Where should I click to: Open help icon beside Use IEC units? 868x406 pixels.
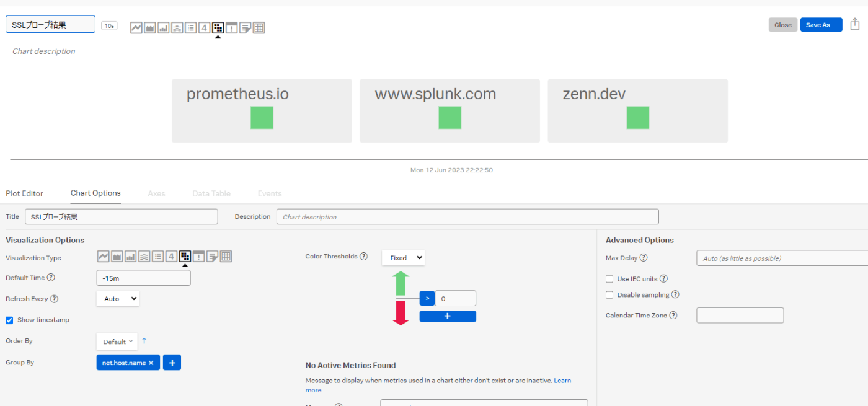click(663, 279)
